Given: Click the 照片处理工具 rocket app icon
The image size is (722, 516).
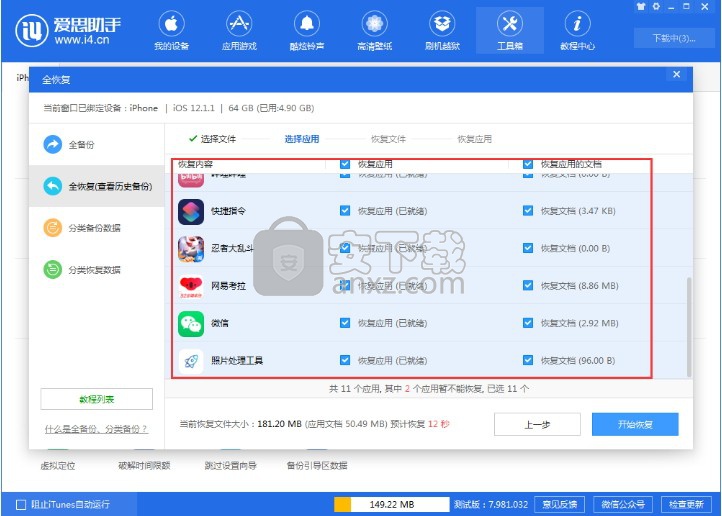Looking at the screenshot, I should pyautogui.click(x=191, y=361).
